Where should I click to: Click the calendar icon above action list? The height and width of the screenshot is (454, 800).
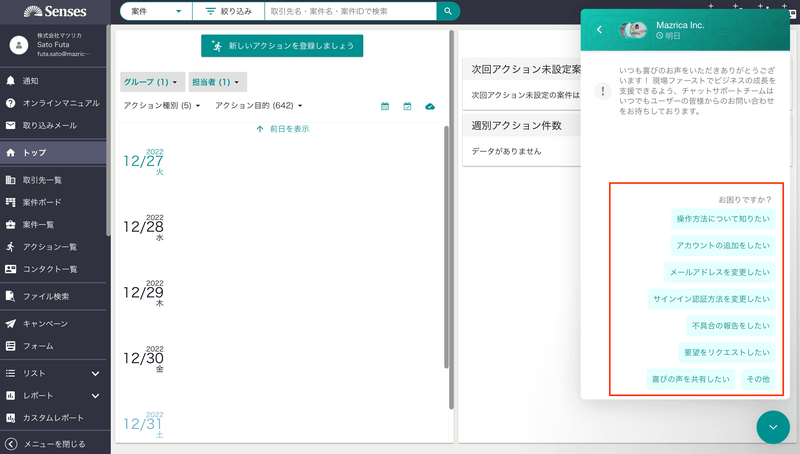[385, 106]
